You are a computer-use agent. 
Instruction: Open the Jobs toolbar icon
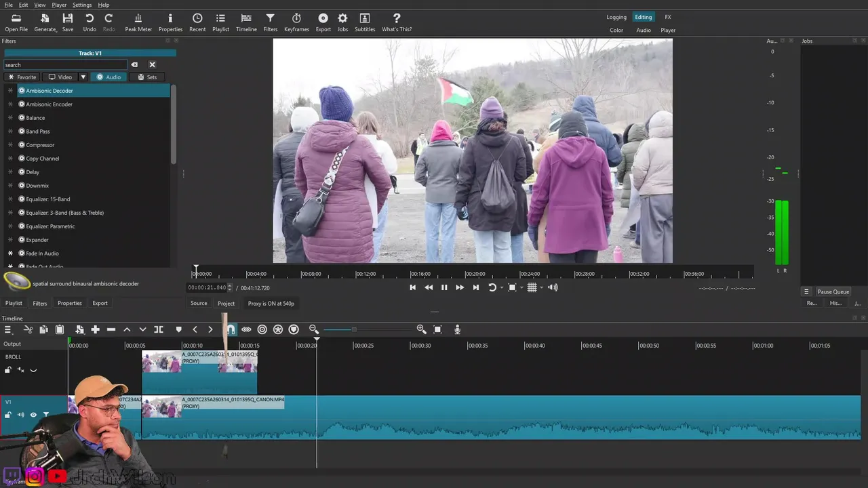coord(342,22)
